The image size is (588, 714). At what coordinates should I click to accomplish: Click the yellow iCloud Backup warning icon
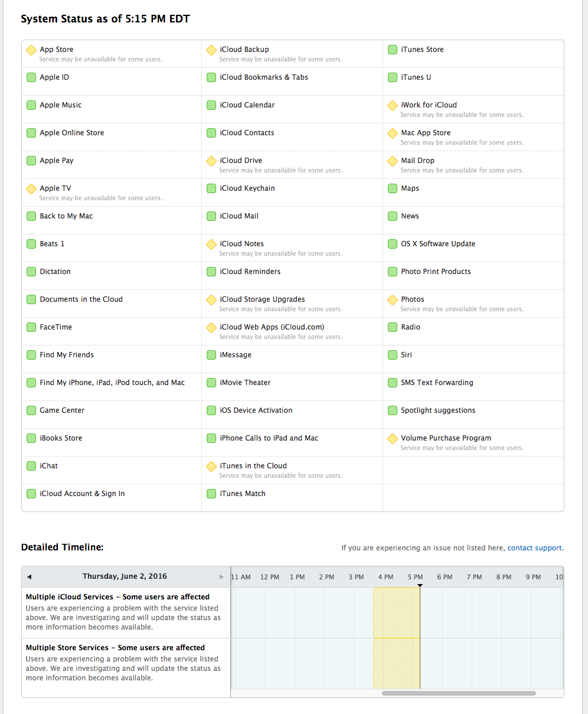211,50
